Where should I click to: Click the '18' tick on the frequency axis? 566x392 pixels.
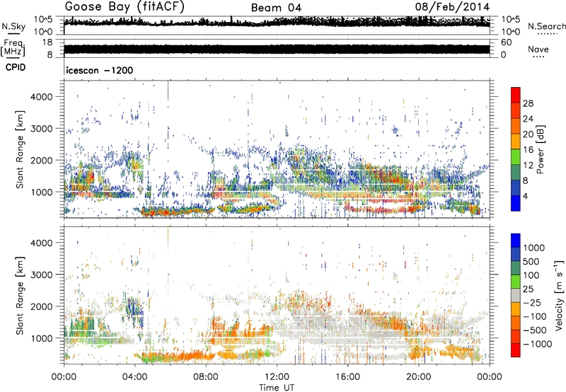pos(47,42)
